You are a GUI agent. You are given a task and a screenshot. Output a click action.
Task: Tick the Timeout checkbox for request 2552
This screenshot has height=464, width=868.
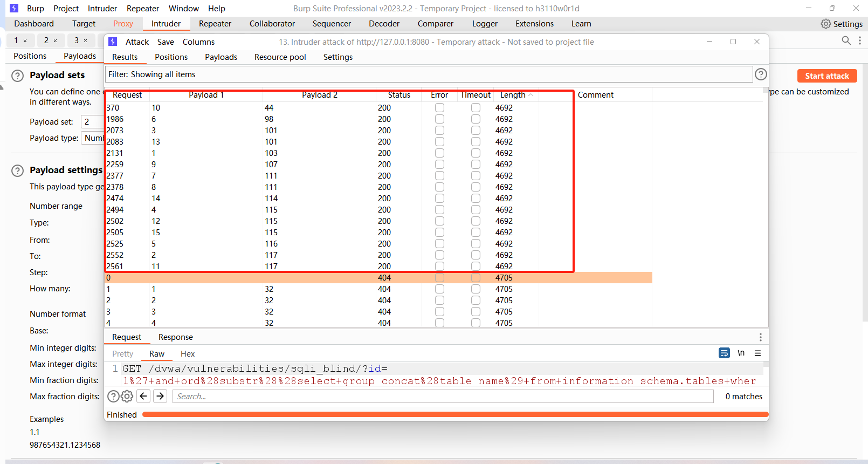[476, 255]
